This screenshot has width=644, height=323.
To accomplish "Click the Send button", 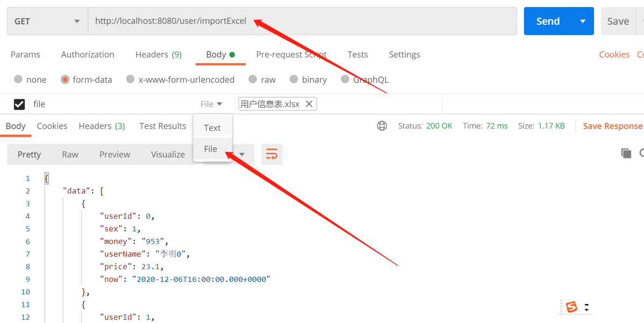I will coord(547,21).
